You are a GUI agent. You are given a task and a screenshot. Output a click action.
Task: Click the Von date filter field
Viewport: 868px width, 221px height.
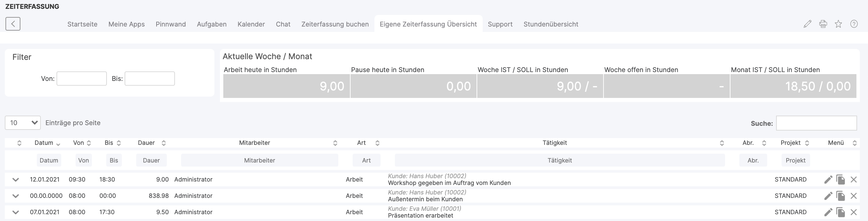[x=82, y=79]
